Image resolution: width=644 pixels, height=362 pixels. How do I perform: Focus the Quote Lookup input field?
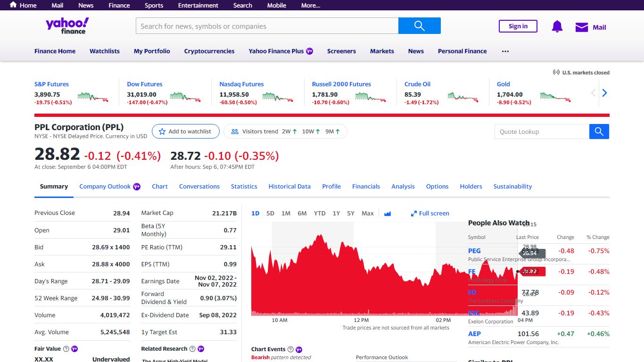[x=542, y=132]
